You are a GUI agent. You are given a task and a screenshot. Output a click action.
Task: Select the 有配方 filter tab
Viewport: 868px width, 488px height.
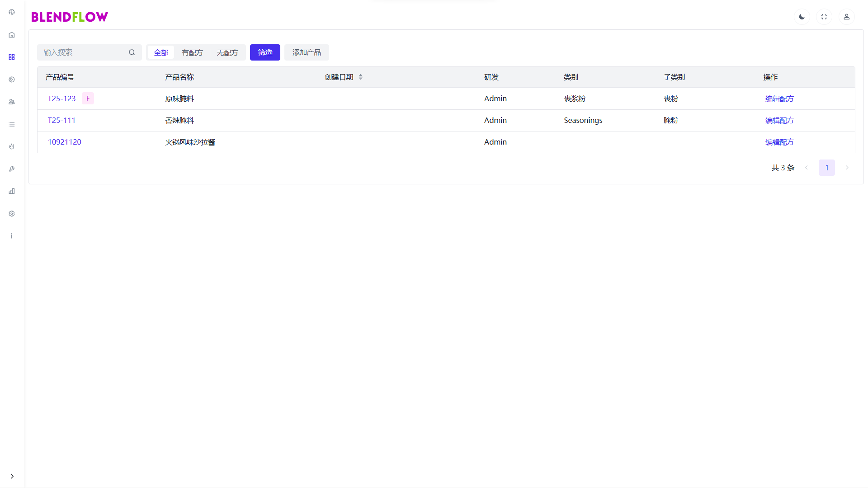pyautogui.click(x=192, y=52)
